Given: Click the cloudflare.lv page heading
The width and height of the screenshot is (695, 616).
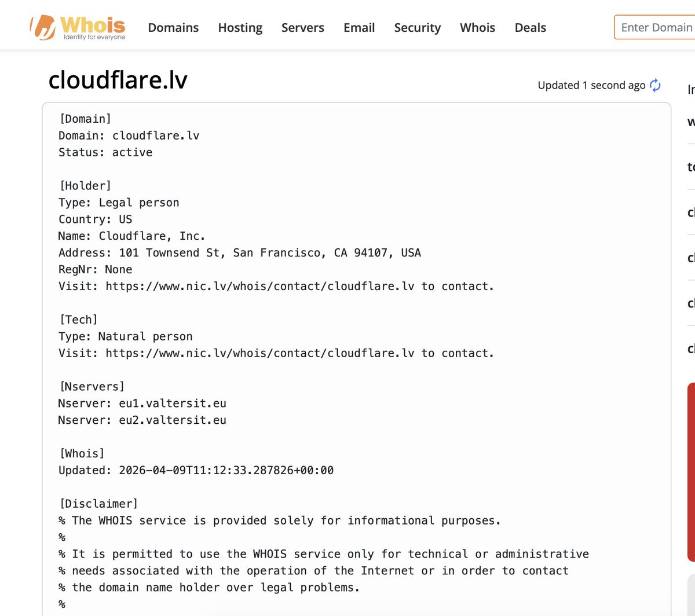Looking at the screenshot, I should click(118, 80).
